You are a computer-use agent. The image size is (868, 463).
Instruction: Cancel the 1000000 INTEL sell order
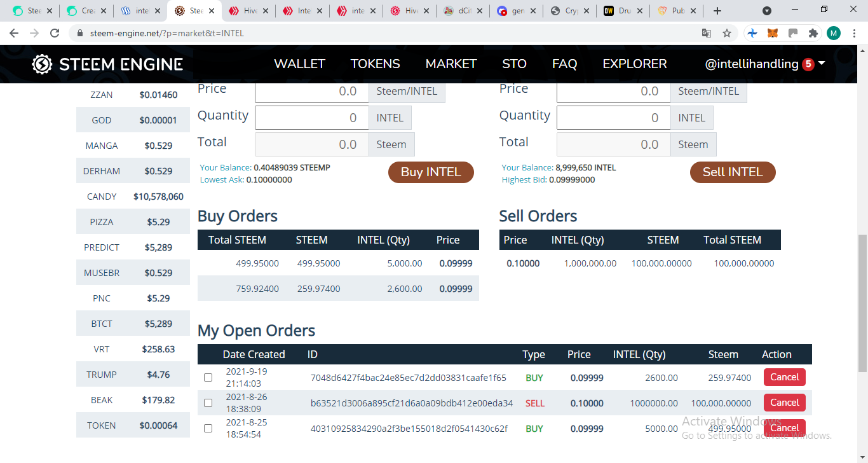pos(785,403)
